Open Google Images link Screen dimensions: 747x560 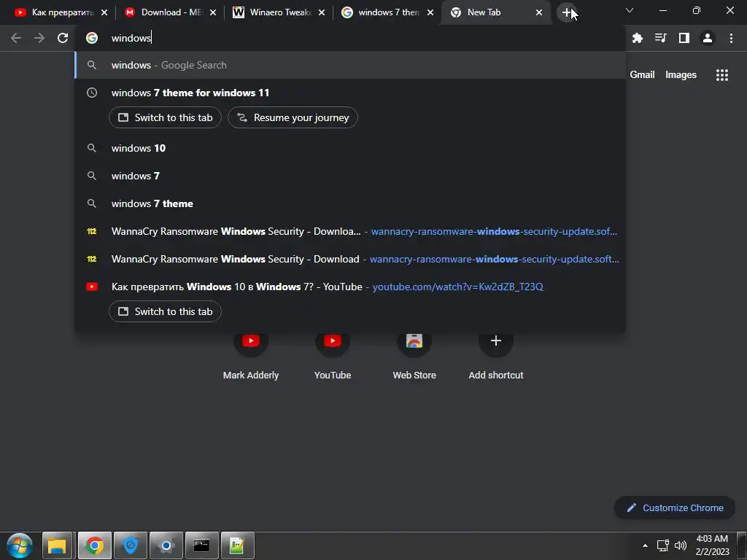coord(681,75)
